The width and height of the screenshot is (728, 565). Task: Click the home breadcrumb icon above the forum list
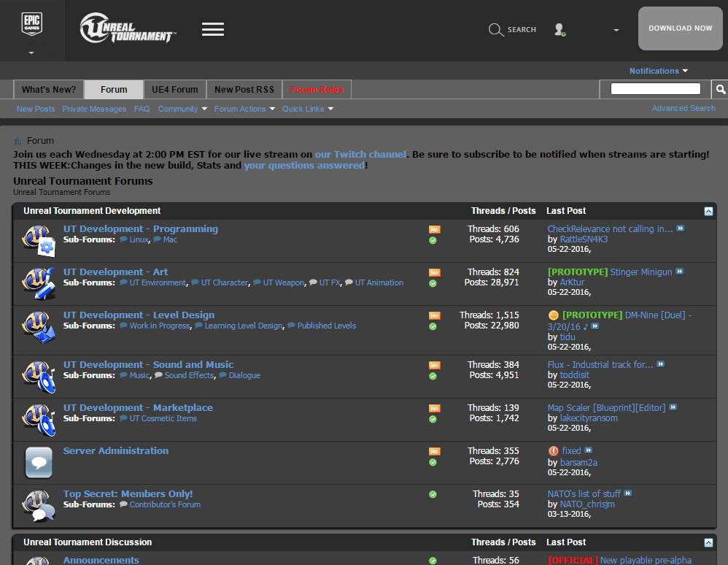tap(15, 140)
